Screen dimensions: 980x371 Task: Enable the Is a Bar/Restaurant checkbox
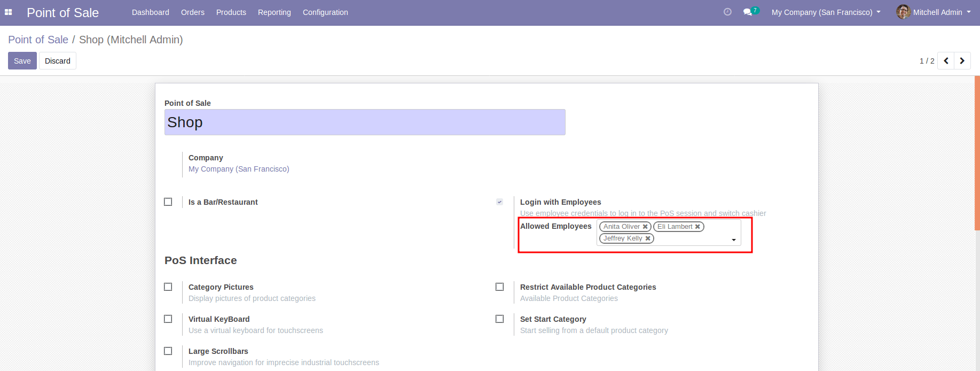coord(168,202)
